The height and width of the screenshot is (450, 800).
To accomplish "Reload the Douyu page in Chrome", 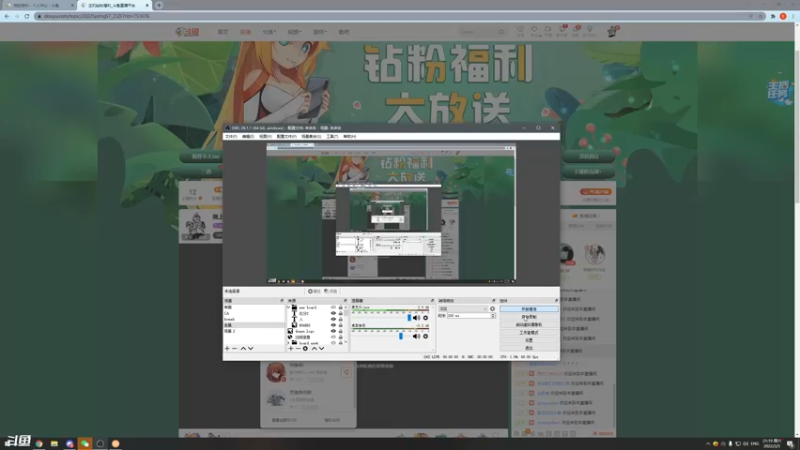I will (x=27, y=16).
